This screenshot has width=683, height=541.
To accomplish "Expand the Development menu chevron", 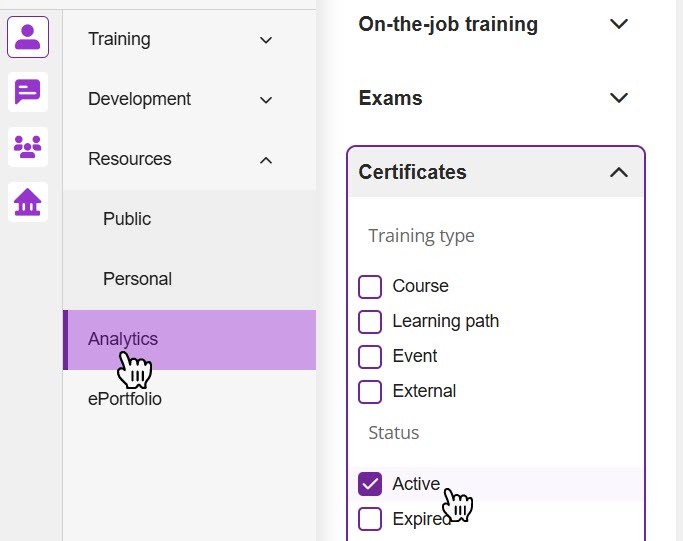I will (266, 100).
